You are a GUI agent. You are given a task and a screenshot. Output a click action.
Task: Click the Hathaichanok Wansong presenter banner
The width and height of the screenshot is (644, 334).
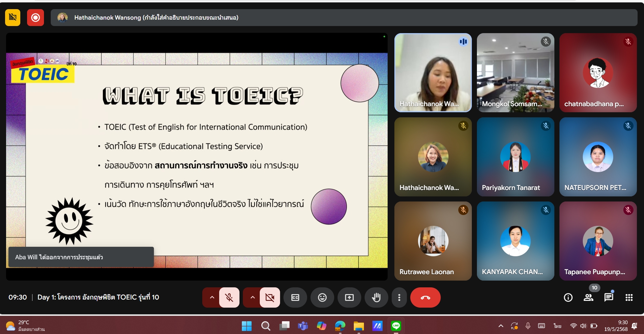point(344,18)
